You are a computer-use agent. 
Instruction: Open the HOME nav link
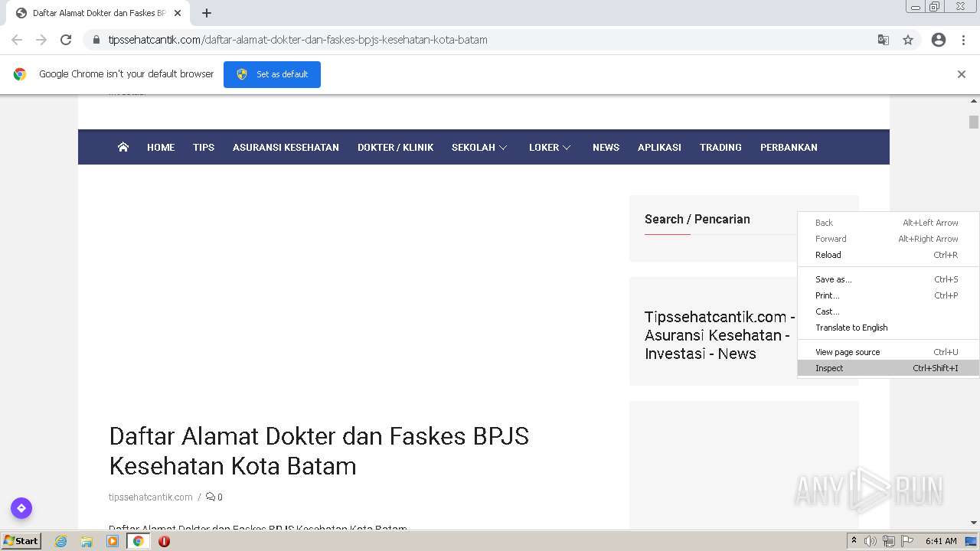[x=161, y=147]
